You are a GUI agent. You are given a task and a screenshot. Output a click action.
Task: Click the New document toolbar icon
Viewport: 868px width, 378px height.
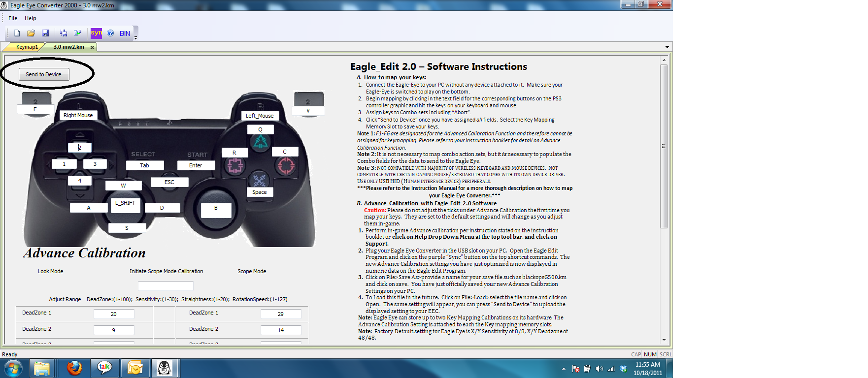coord(17,33)
